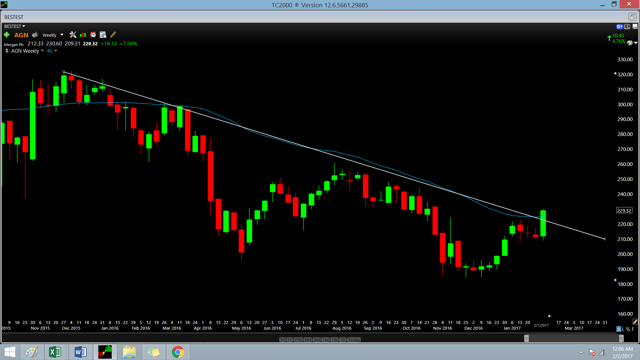Open Excel from the Windows taskbar

(x=55, y=352)
